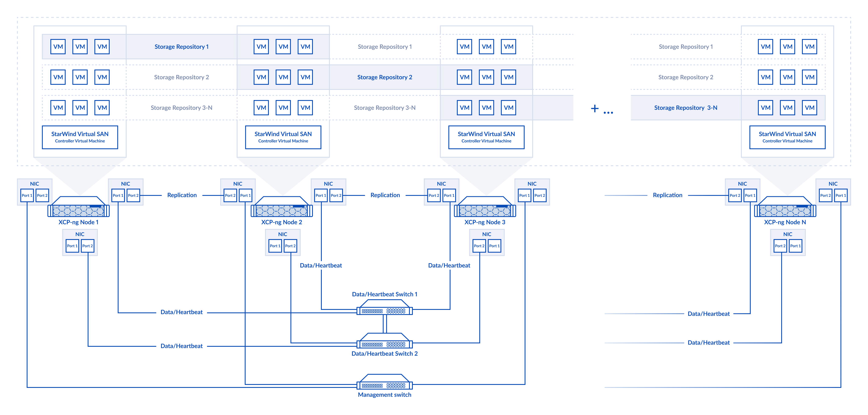
Task: Click Data/Heartbeat label below Node 2 NIC Port 1
Action: (x=321, y=266)
